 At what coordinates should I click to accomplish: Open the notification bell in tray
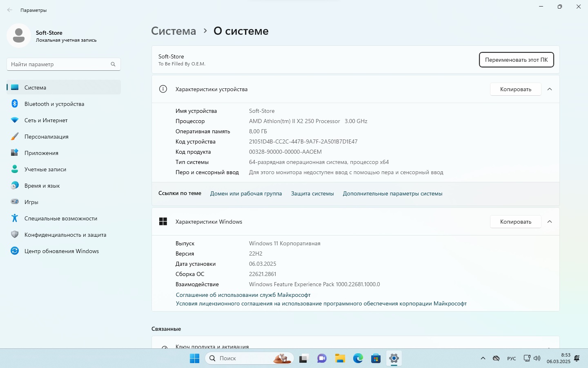tap(577, 359)
